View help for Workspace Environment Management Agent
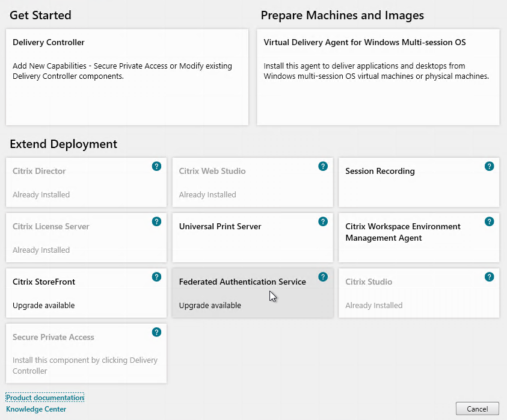Image resolution: width=507 pixels, height=420 pixels. pos(489,221)
